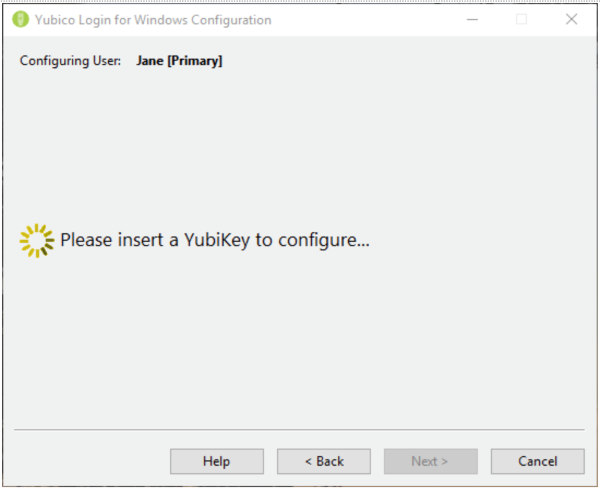600x491 pixels.
Task: Go back with the < Back button
Action: click(x=323, y=461)
